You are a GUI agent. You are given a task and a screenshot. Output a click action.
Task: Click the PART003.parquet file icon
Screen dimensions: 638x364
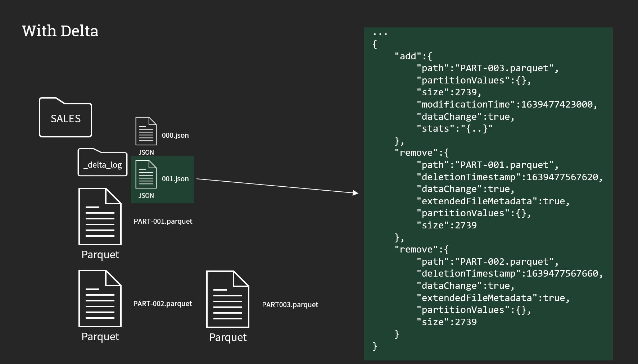(x=227, y=299)
